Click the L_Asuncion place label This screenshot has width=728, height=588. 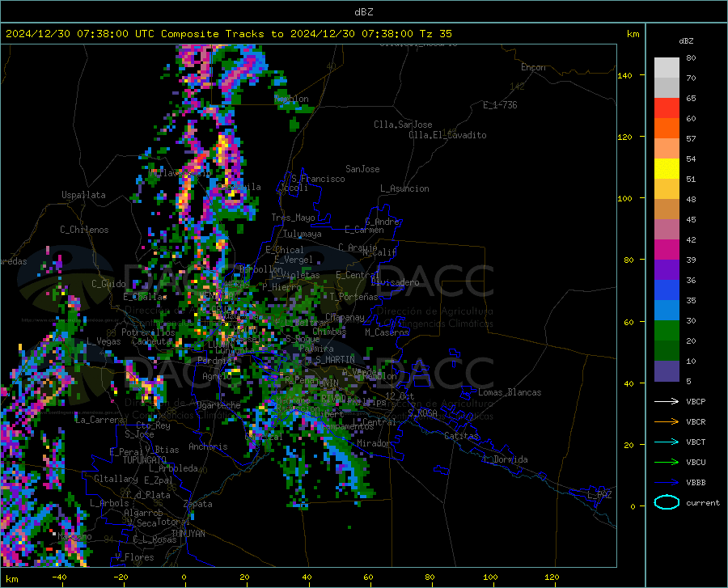[404, 188]
